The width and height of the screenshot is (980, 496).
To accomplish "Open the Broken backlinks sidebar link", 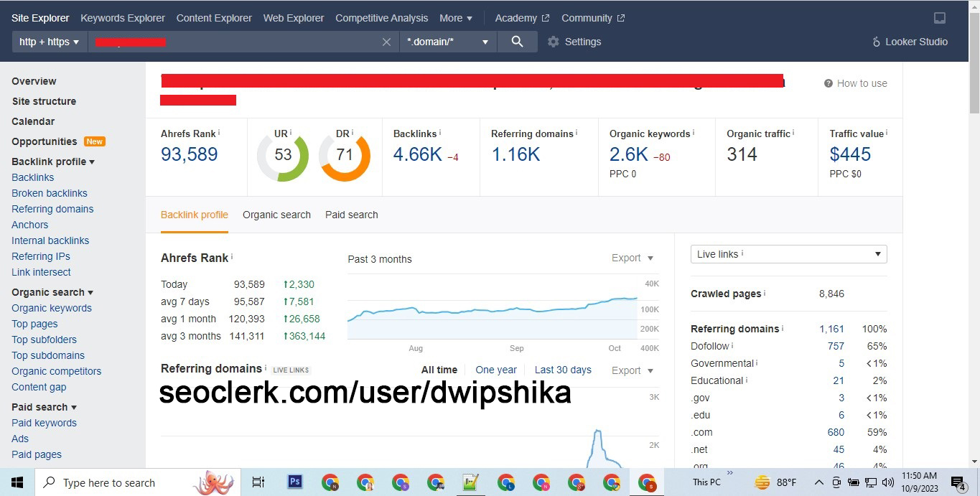I will 50,193.
